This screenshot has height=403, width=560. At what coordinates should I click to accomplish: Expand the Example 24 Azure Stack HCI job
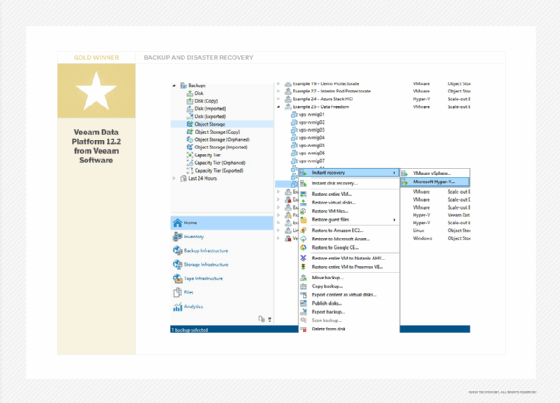pyautogui.click(x=278, y=99)
